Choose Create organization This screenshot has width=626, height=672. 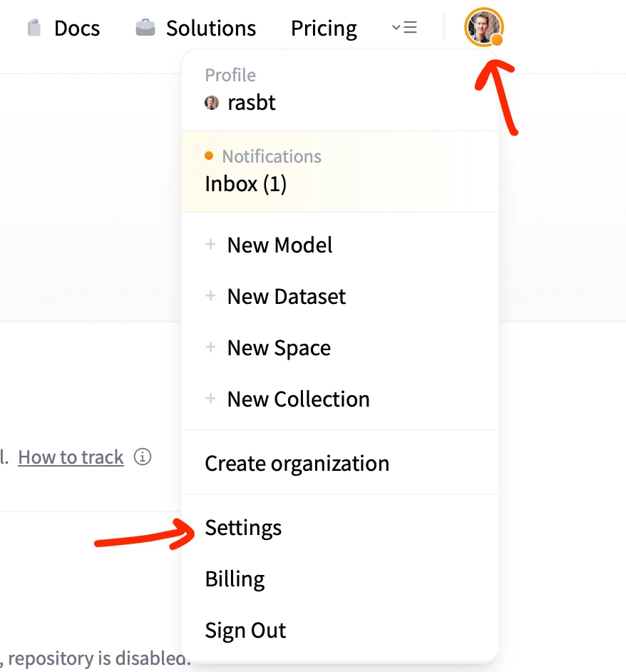[x=297, y=464]
